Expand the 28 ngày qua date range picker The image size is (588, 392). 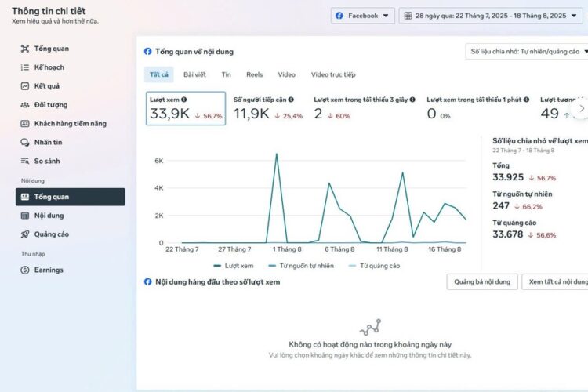(488, 16)
